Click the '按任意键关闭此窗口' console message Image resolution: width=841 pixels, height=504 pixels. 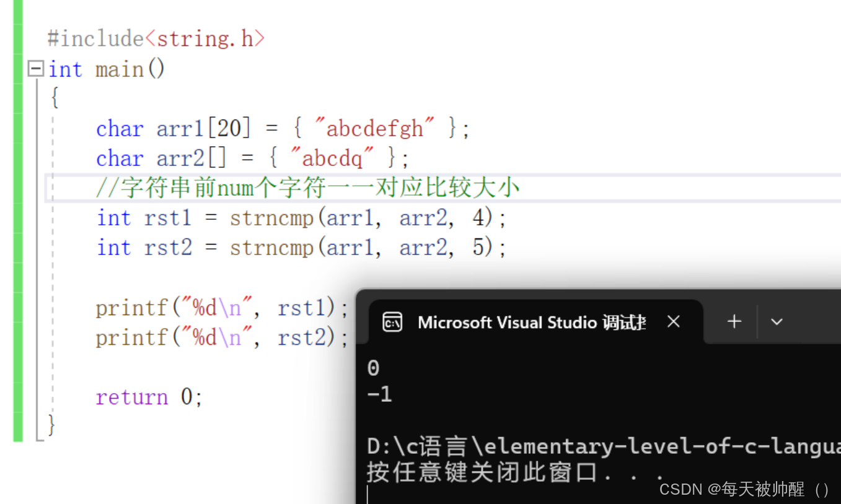point(516,473)
